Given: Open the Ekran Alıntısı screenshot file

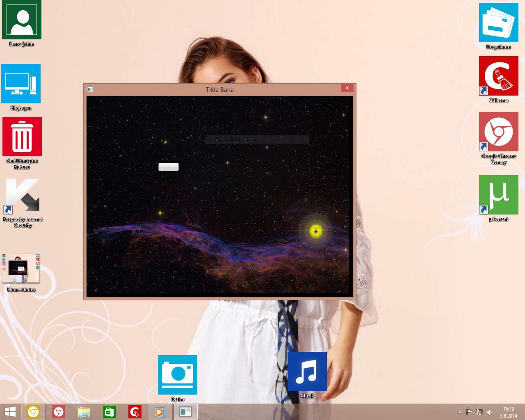Looking at the screenshot, I should click(x=21, y=269).
